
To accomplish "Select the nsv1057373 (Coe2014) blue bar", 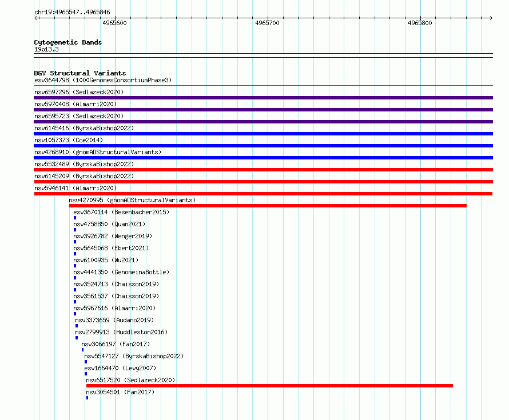I will click(x=263, y=146).
